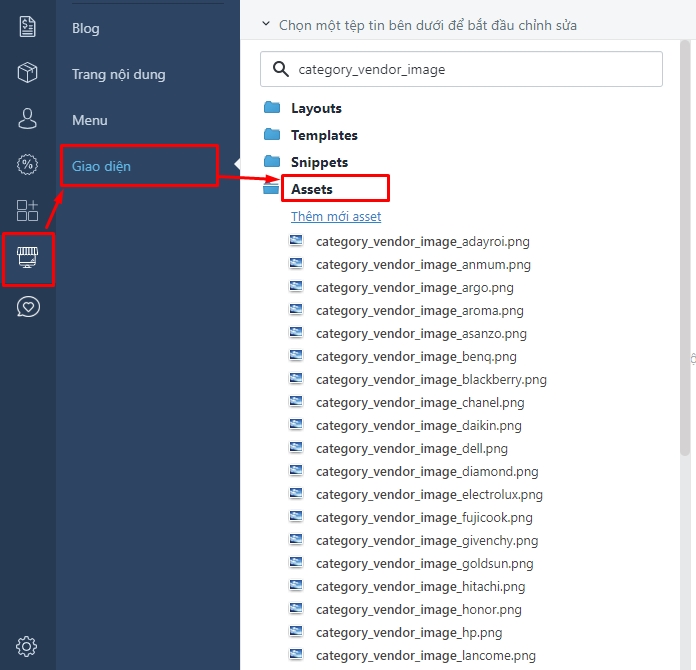Screen dimensions: 696x670
Task: Open category_vendor_image_dell.png file name
Action: pos(412,449)
